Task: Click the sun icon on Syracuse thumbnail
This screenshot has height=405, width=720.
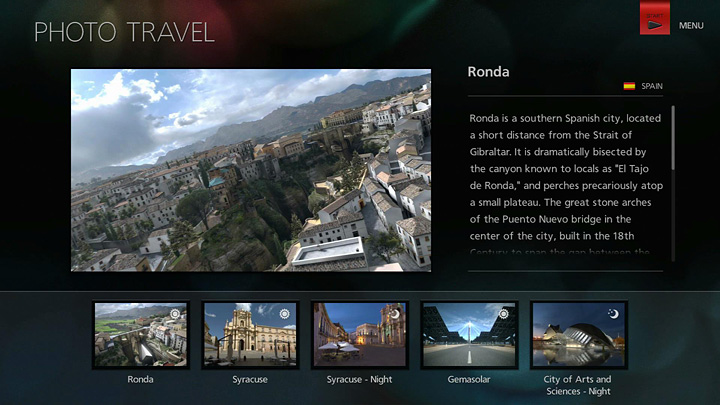Action: pos(284,314)
